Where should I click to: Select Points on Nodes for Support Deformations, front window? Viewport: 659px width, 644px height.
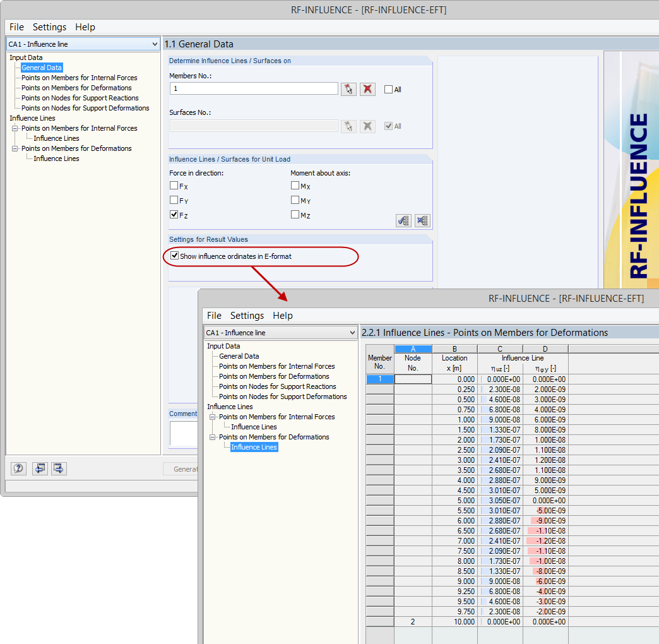283,397
